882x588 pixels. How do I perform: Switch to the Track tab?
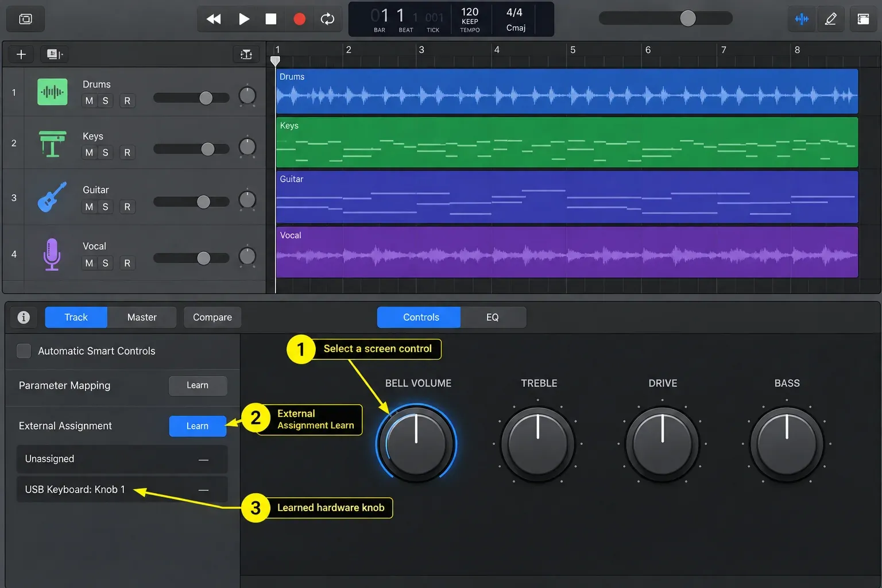76,317
